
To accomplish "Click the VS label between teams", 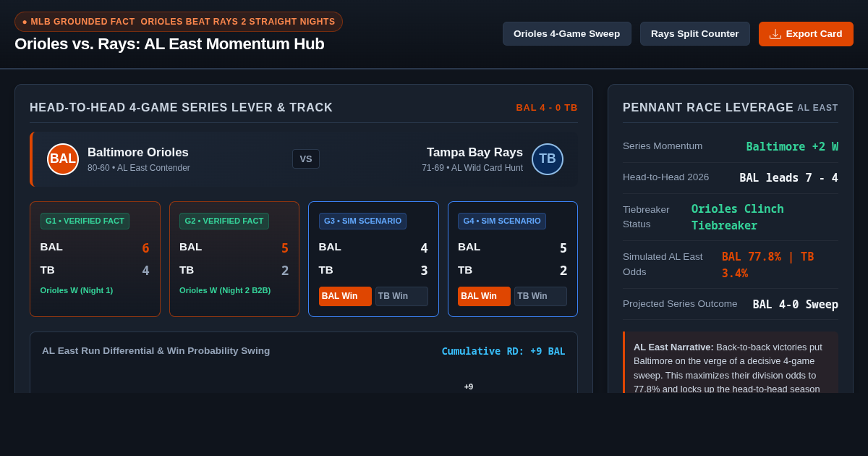I will pos(306,159).
